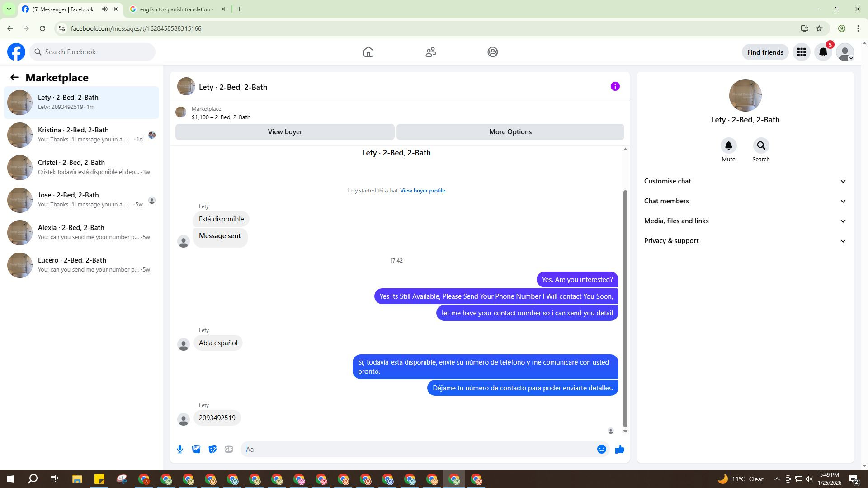The height and width of the screenshot is (488, 868).
Task: Click the 2093492519 message bubble
Action: coord(217,418)
